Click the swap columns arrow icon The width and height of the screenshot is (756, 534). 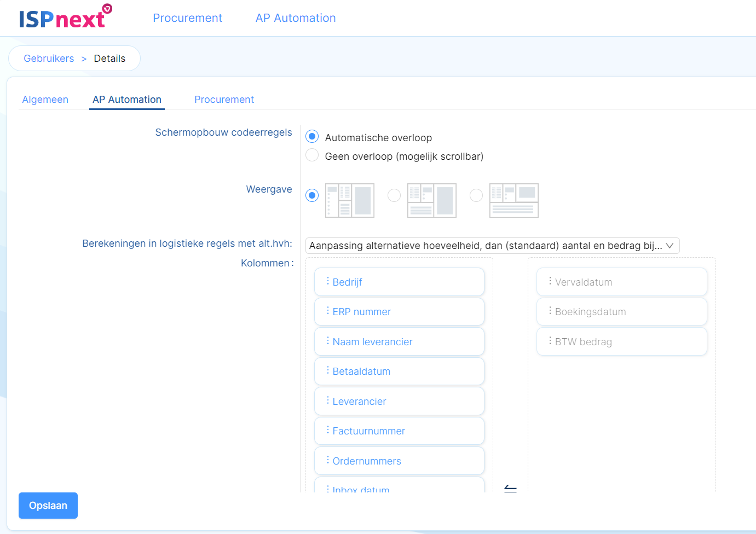pos(510,488)
